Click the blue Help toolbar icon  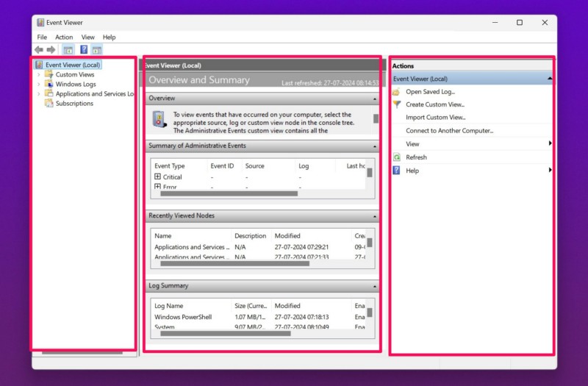click(84, 50)
